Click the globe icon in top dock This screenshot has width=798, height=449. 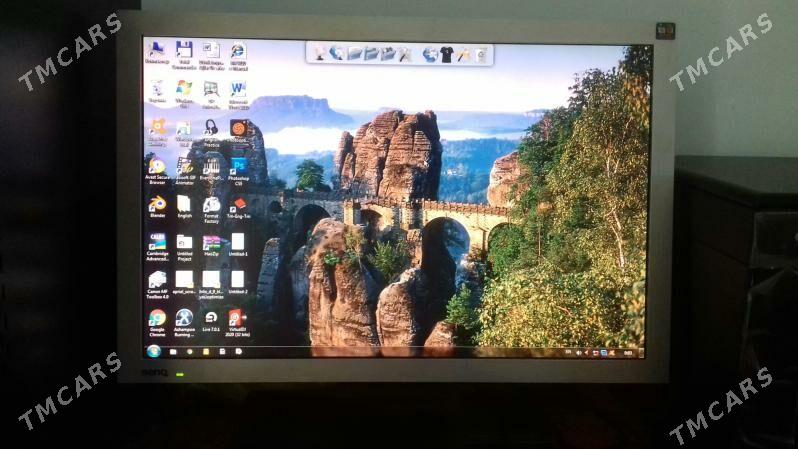point(430,54)
